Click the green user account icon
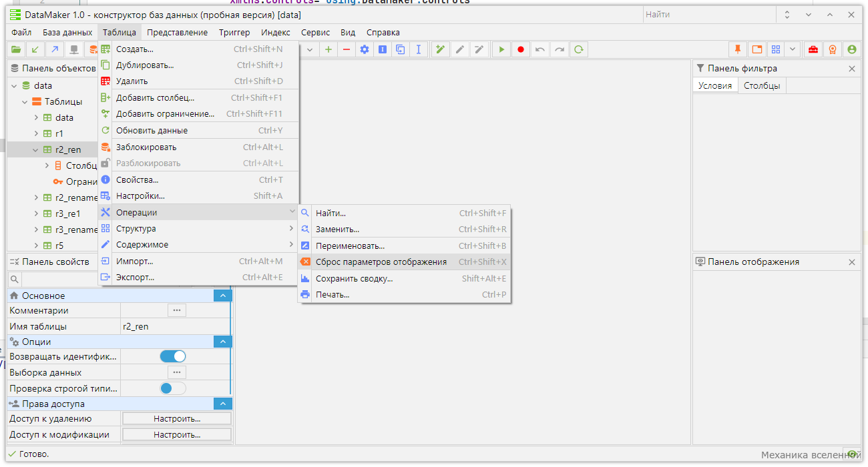Image resolution: width=868 pixels, height=467 pixels. pos(852,49)
